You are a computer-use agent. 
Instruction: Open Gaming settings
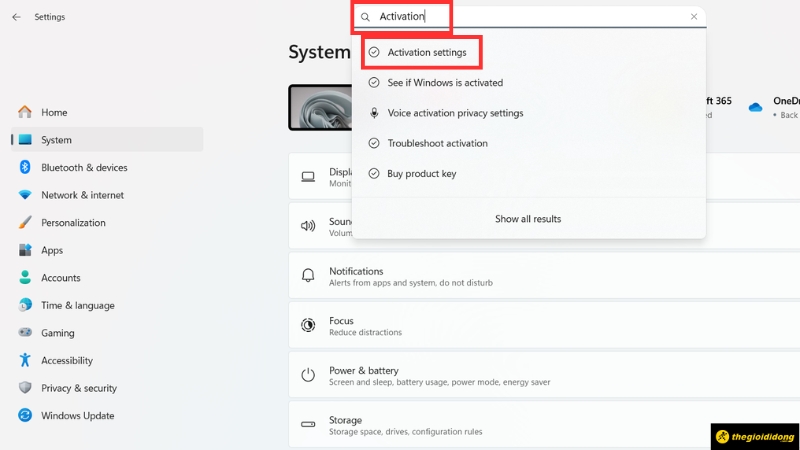coord(107,333)
